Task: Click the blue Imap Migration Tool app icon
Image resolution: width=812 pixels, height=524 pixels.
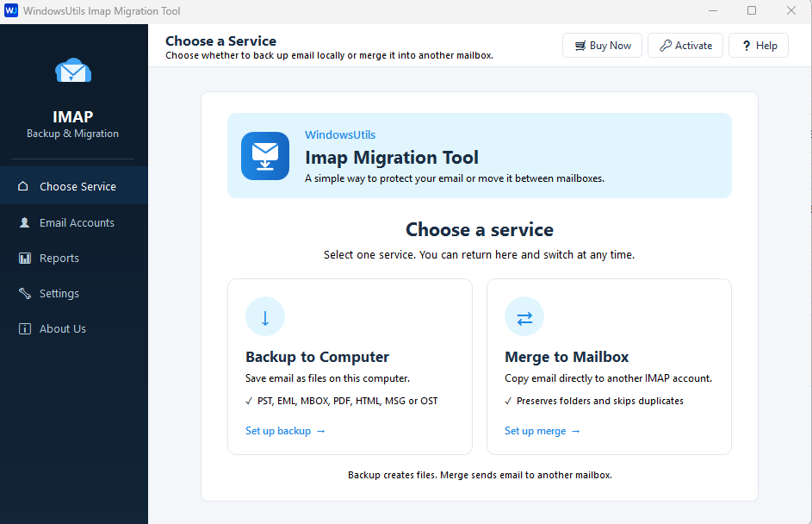Action: 265,155
